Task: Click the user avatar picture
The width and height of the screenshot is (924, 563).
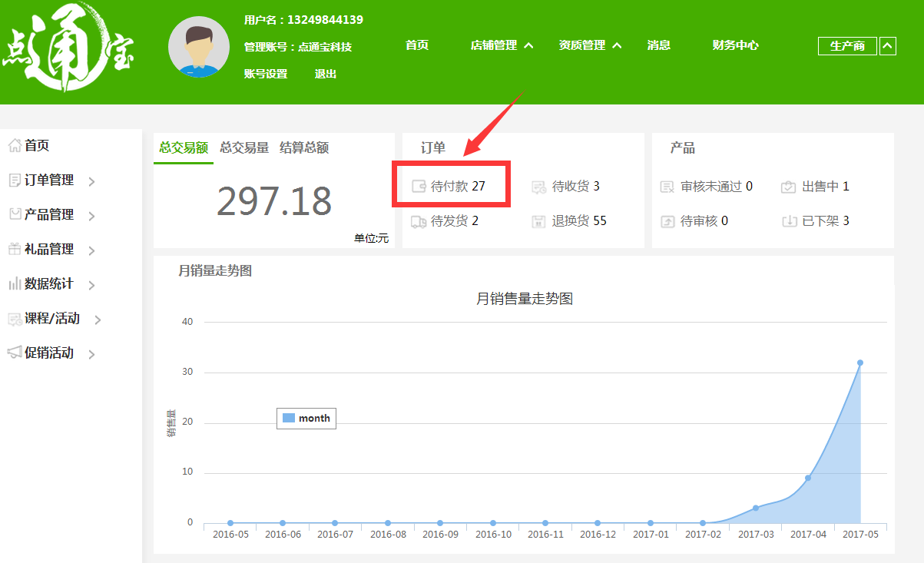Action: pyautogui.click(x=199, y=47)
